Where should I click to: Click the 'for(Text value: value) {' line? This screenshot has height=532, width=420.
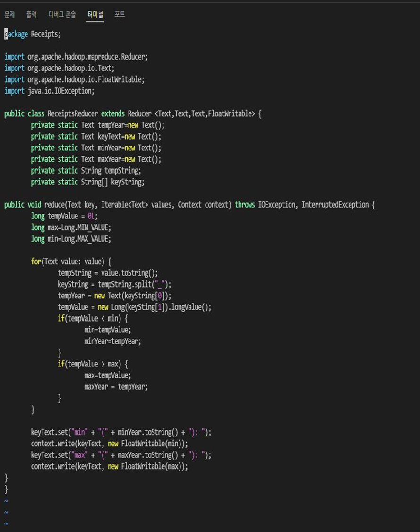click(x=71, y=262)
